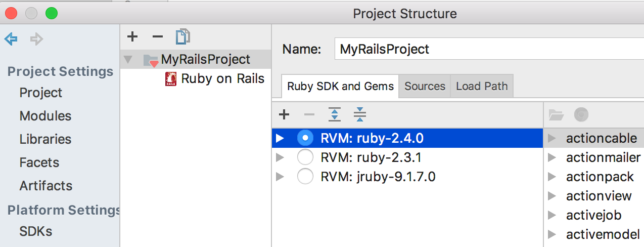The width and height of the screenshot is (644, 247).
Task: Click the blue back navigation arrow
Action: pyautogui.click(x=11, y=39)
